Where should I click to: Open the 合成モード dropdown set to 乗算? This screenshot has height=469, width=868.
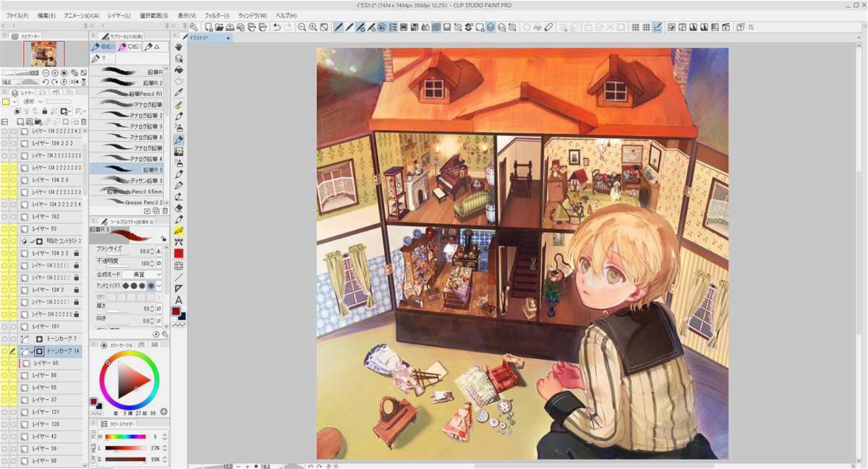pyautogui.click(x=142, y=275)
